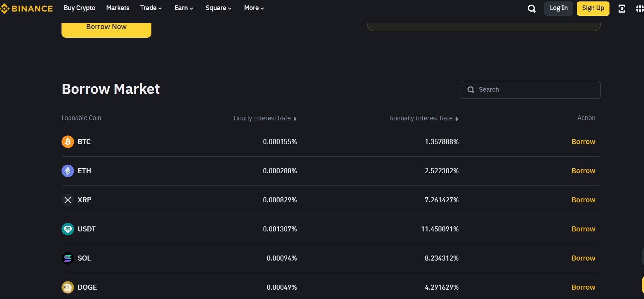Sort by Annually Interest Rate arrows
This screenshot has width=644, height=299.
point(457,119)
